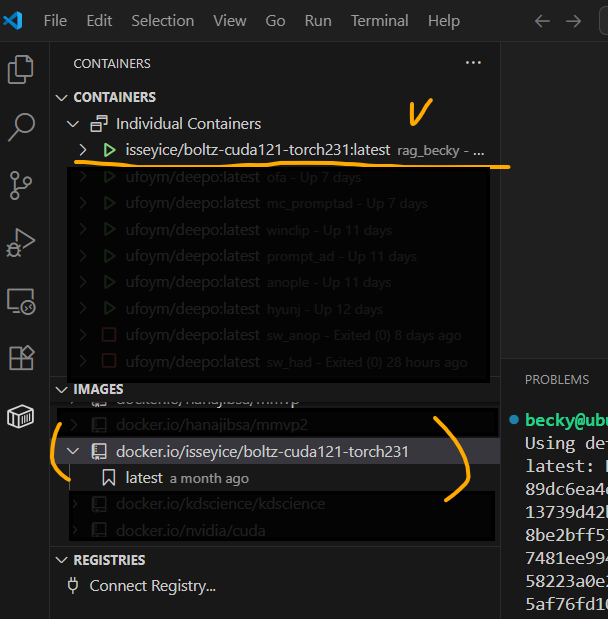Image resolution: width=608 pixels, height=619 pixels.
Task: Select docker.io/isseyice/boltz-cuda121-torch231 image row
Action: (275, 451)
